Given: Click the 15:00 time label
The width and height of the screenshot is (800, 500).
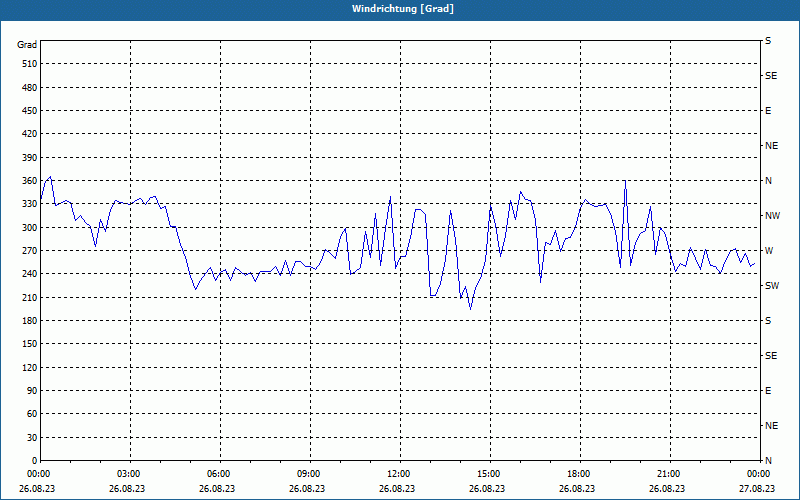Looking at the screenshot, I should [x=487, y=474].
